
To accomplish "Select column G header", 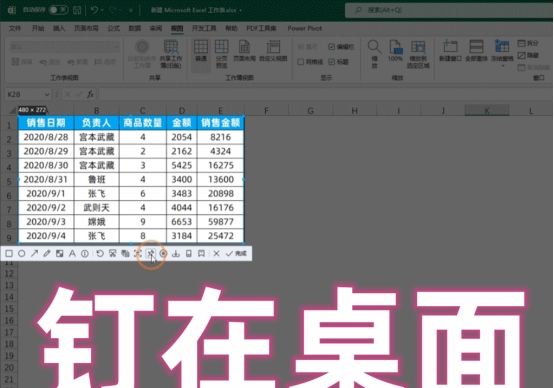I will coord(310,111).
